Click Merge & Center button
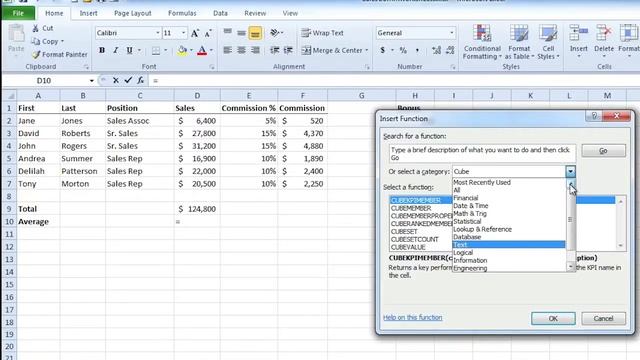The height and width of the screenshot is (360, 640). tap(332, 50)
